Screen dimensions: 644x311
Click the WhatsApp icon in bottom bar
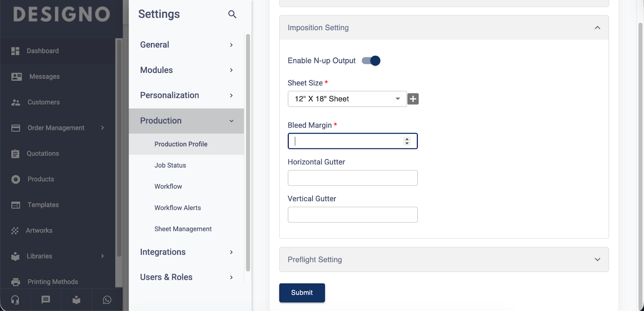pos(107,300)
